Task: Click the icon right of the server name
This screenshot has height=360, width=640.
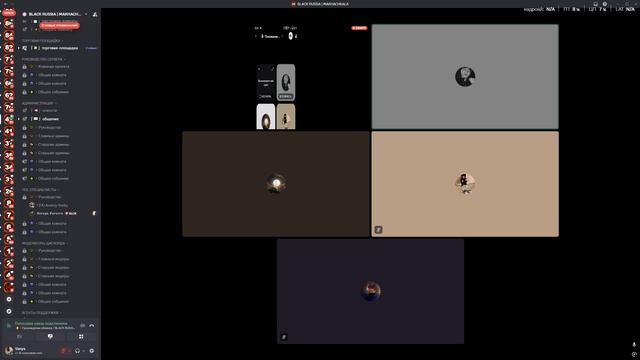Action: pyautogui.click(x=95, y=14)
